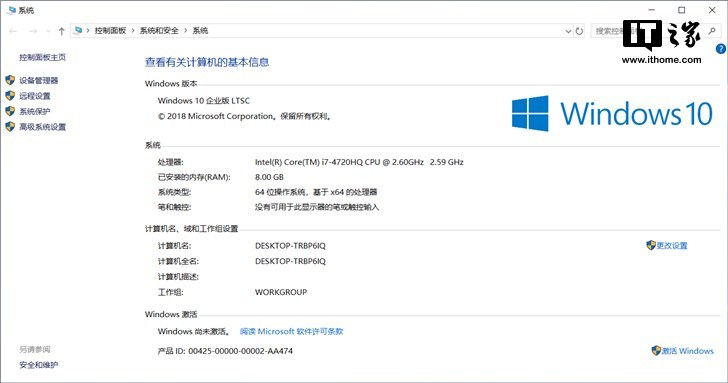Click the processor value Intel(R) Core(TM) i7-4720HQ
The width and height of the screenshot is (728, 383).
359,162
